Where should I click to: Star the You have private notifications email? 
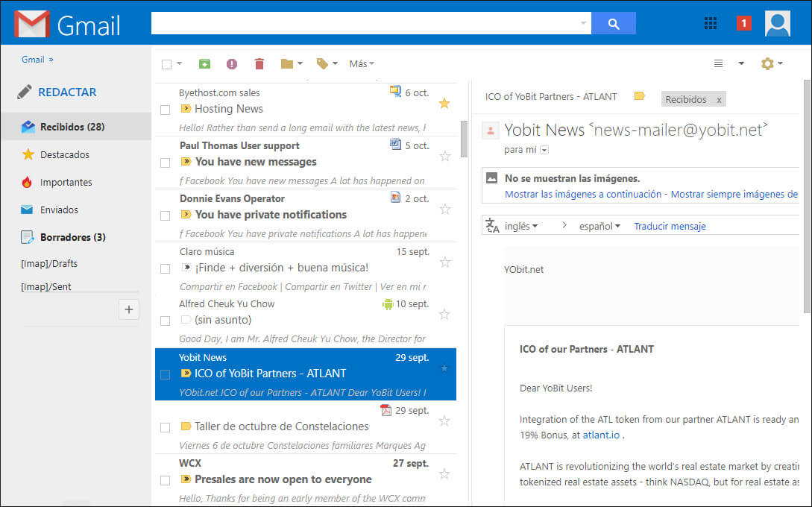445,210
